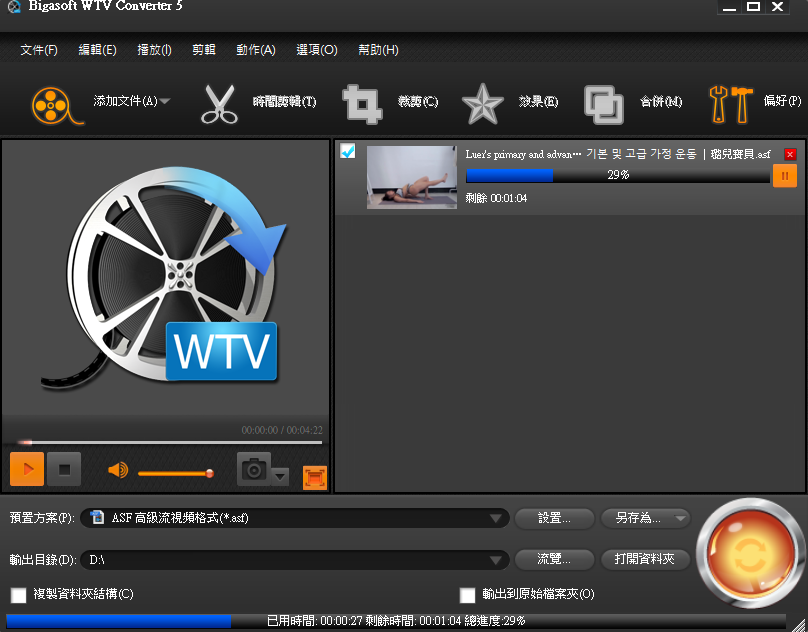Image resolution: width=808 pixels, height=632 pixels.
Task: Open the 編輯(E) menu
Action: click(97, 50)
